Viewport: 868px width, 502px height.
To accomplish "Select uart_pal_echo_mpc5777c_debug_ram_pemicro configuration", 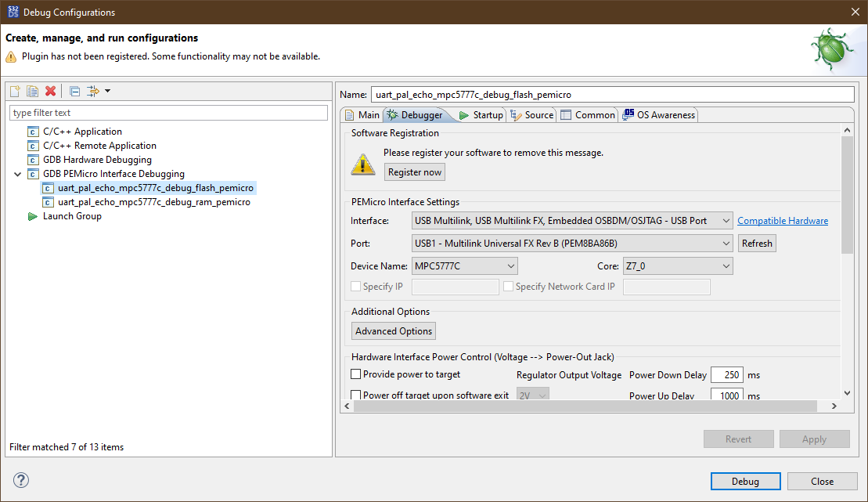I will pos(153,202).
